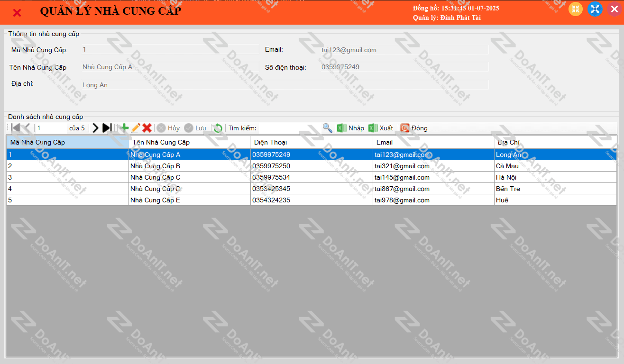This screenshot has height=364, width=624.
Task: Click the Lưu save button
Action: click(x=195, y=128)
